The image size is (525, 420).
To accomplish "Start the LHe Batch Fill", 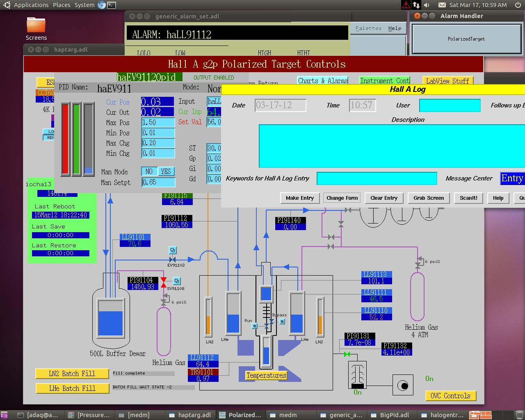I will [x=72, y=388].
